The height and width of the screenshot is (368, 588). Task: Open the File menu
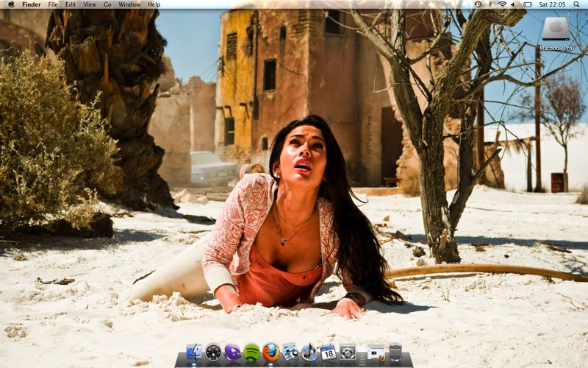click(x=53, y=4)
